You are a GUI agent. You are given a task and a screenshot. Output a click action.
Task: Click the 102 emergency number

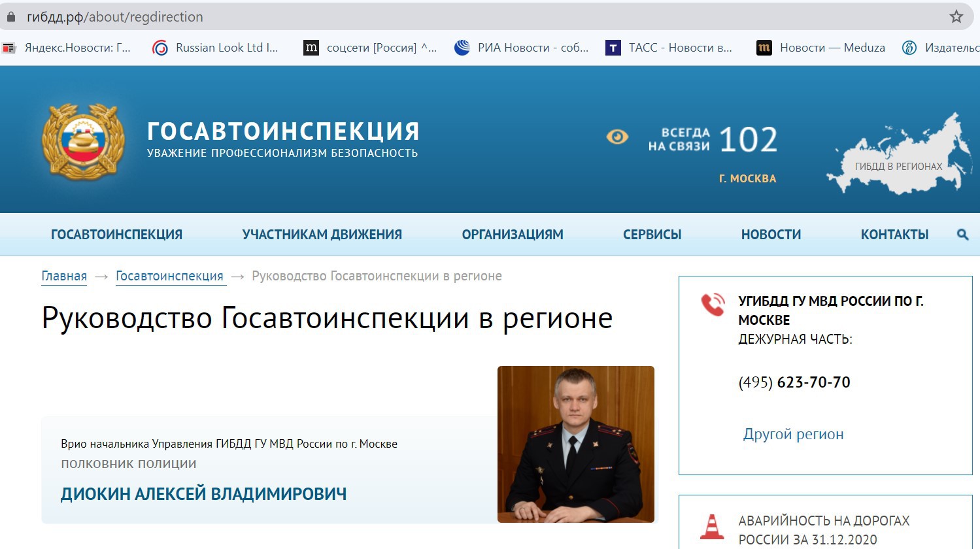coord(749,140)
